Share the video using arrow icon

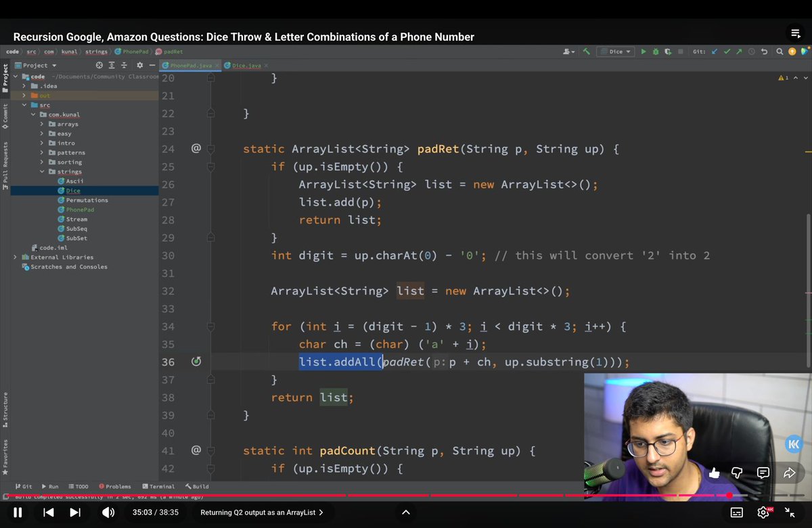[789, 473]
